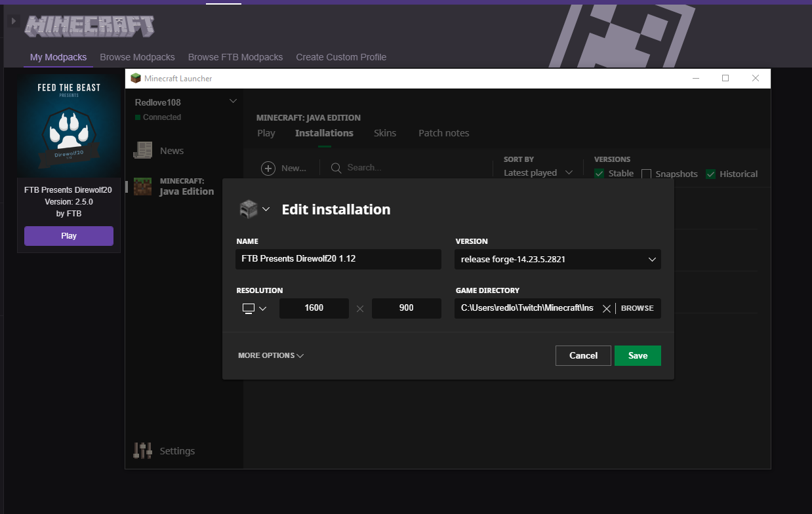
Task: Click the furnace installation icon
Action: pos(249,209)
